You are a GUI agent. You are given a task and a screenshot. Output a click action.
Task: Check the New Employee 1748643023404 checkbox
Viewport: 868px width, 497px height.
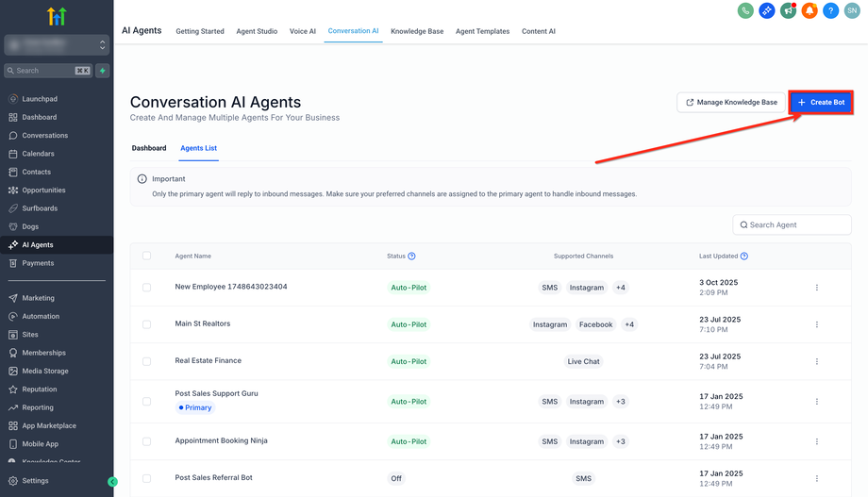point(146,288)
